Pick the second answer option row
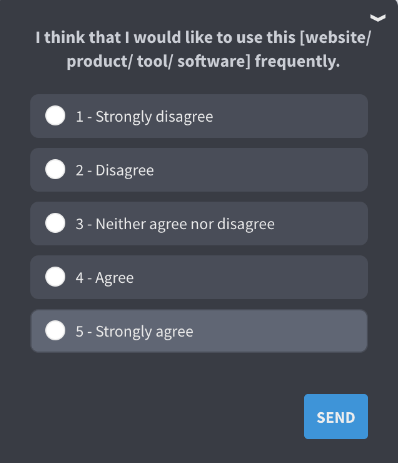This screenshot has width=398, height=463. pos(199,170)
